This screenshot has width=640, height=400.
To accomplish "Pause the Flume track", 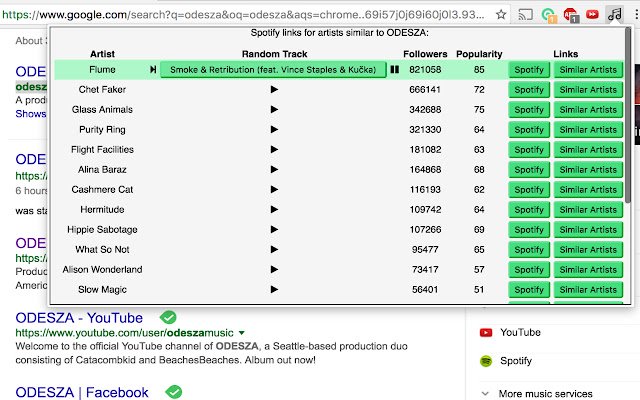I will 394,69.
